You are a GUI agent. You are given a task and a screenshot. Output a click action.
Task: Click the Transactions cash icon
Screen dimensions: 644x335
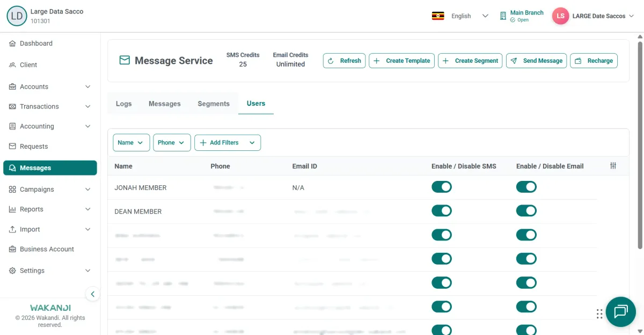(12, 106)
